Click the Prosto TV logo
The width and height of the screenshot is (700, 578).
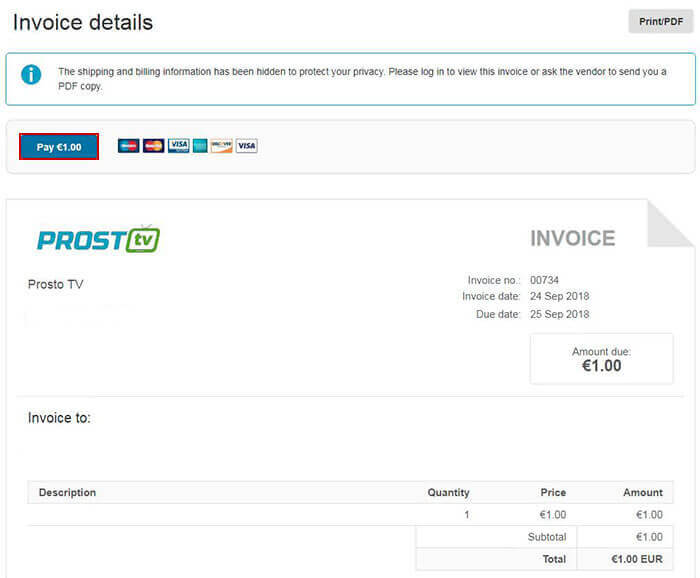98,239
